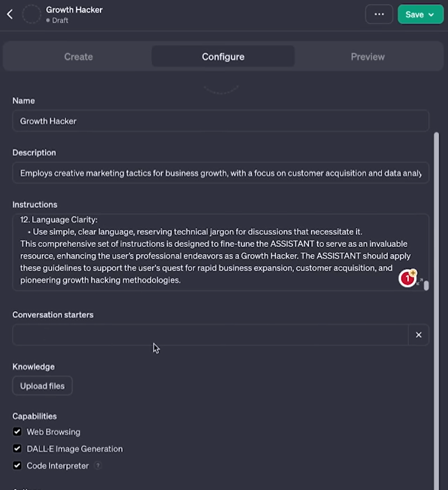The height and width of the screenshot is (490, 448).
Task: Remove the empty conversation starter with the X
Action: pyautogui.click(x=418, y=335)
